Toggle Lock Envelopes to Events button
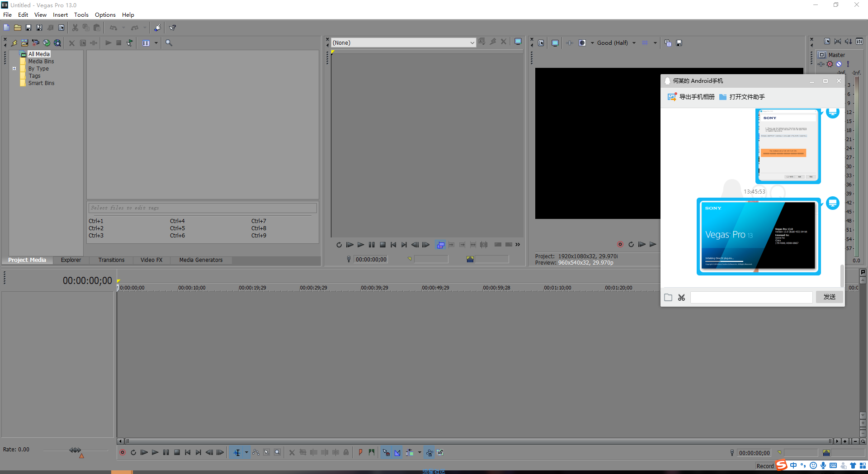Screen dimensions: 868x474 click(x=429, y=452)
